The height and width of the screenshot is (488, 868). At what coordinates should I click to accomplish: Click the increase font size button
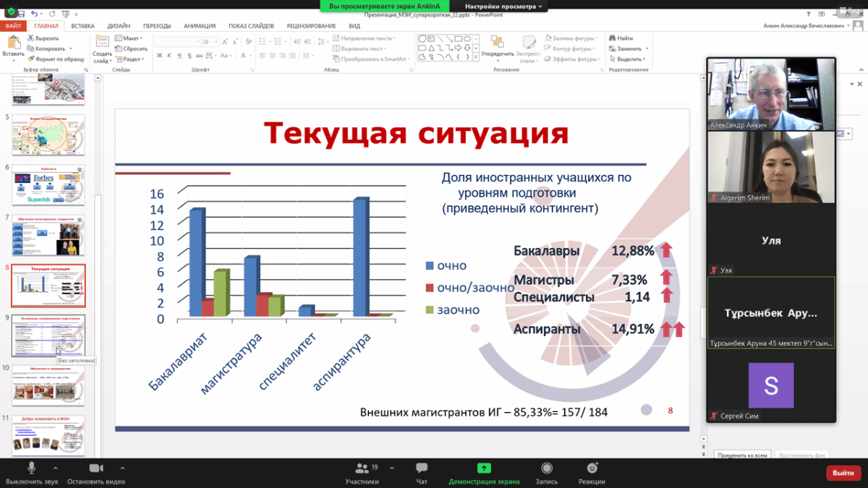point(226,42)
